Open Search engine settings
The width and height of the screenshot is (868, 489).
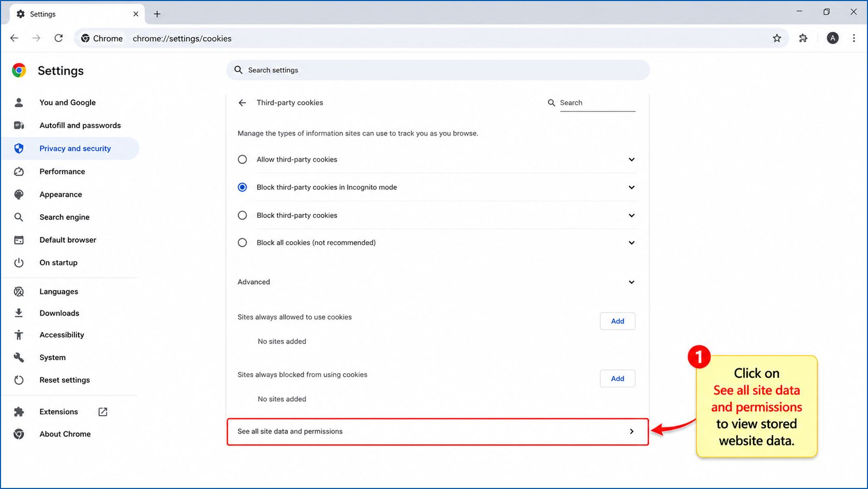(64, 217)
